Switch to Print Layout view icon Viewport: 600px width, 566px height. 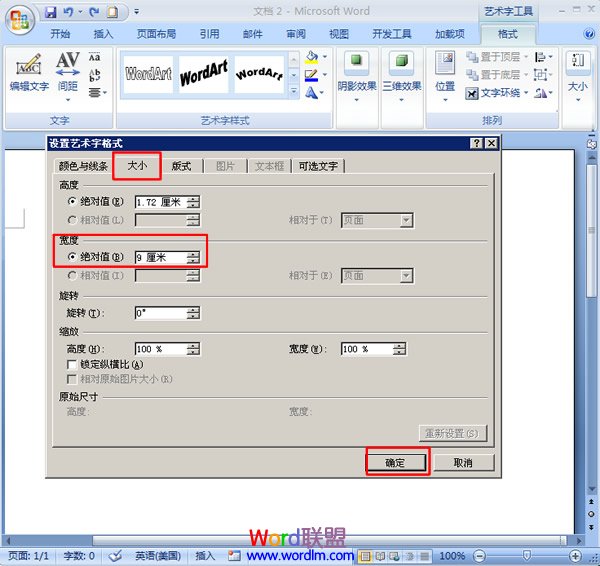pos(365,556)
